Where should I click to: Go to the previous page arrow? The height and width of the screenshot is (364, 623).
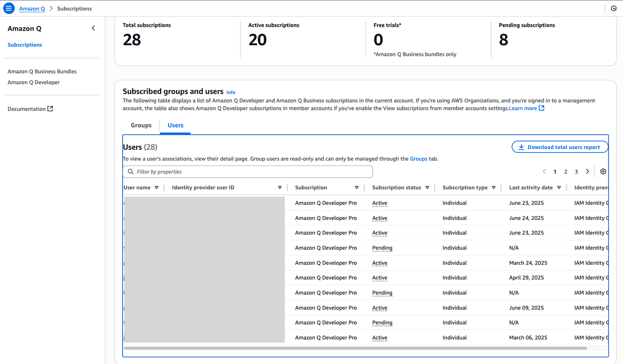(x=544, y=172)
